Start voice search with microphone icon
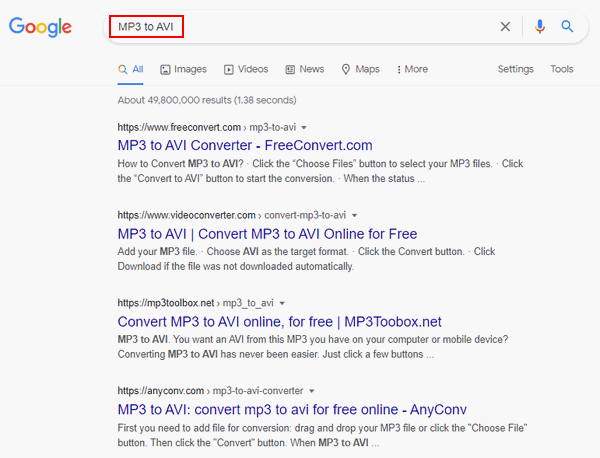The height and width of the screenshot is (458, 600). [x=540, y=27]
